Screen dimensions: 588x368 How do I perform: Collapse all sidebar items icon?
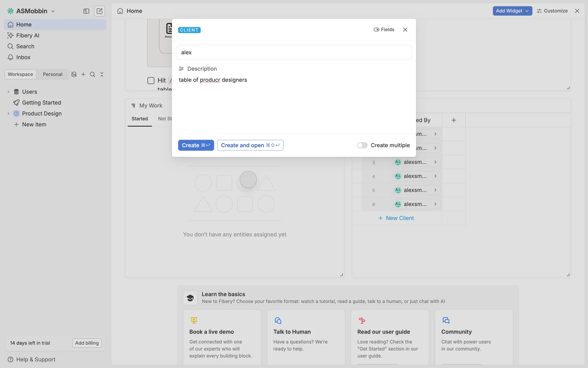[x=102, y=75]
